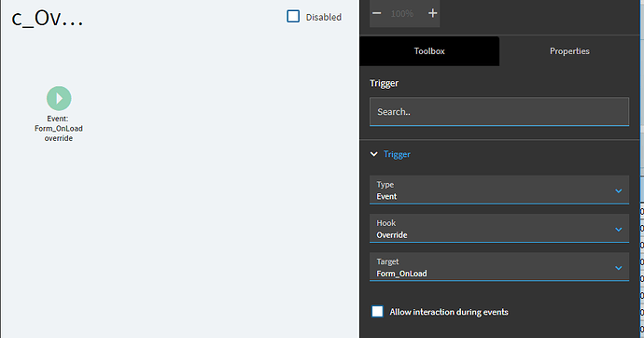Open the Type dropdown arrow
This screenshot has height=338, width=644.
point(618,191)
